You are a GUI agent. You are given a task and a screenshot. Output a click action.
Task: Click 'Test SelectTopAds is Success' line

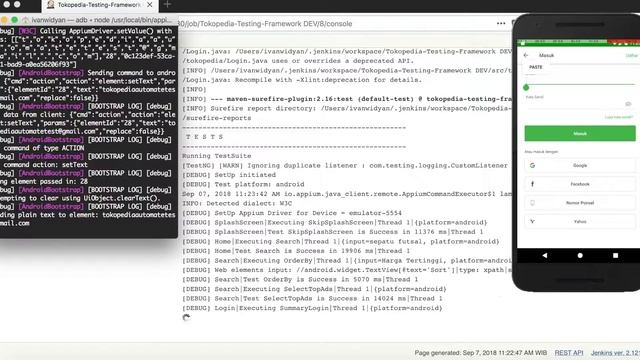click(x=312, y=298)
